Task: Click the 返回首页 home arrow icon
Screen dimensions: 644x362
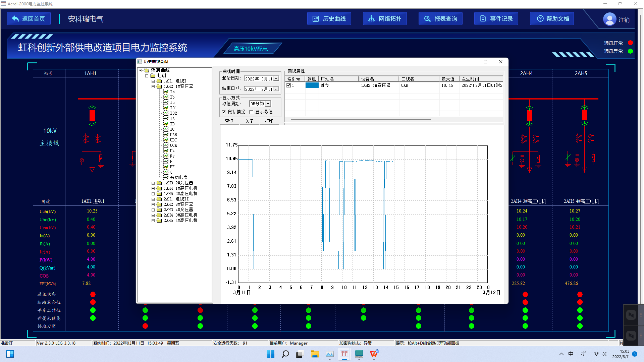Action: (15, 19)
